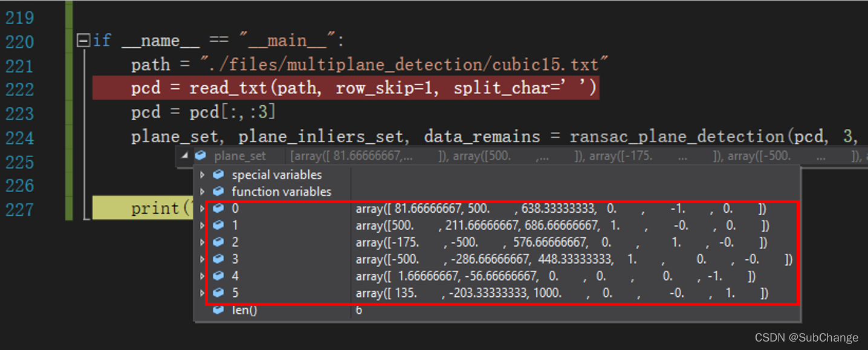Click the path string cubic15.txt

tap(404, 65)
